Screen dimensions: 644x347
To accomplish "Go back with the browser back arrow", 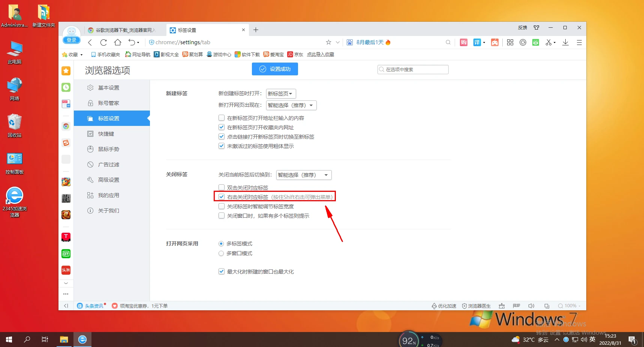I will (90, 42).
